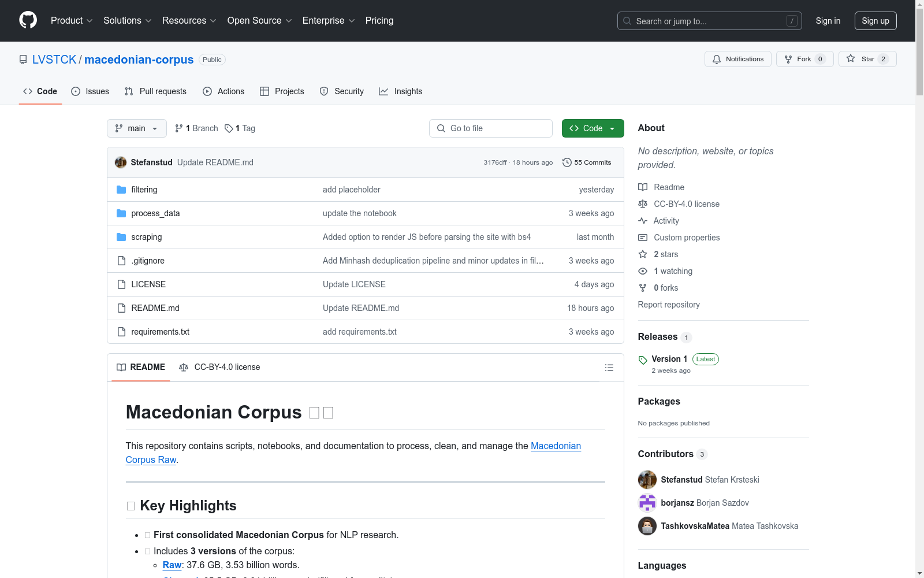This screenshot has width=924, height=578.
Task: Click the Sign up button
Action: [x=875, y=21]
